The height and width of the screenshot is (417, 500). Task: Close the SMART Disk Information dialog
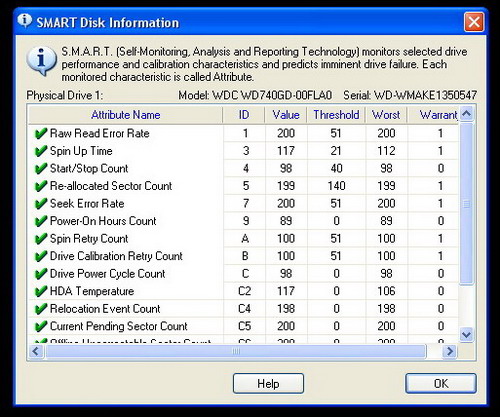[x=474, y=22]
